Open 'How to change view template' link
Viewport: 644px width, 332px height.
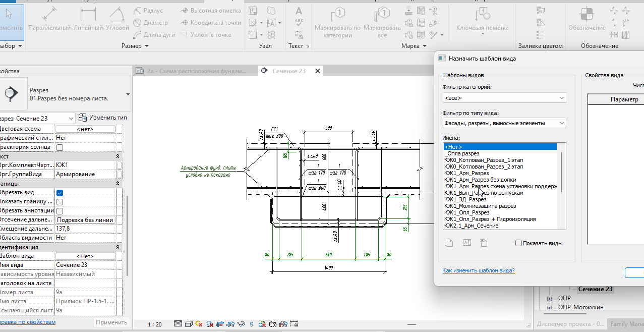[x=478, y=270]
